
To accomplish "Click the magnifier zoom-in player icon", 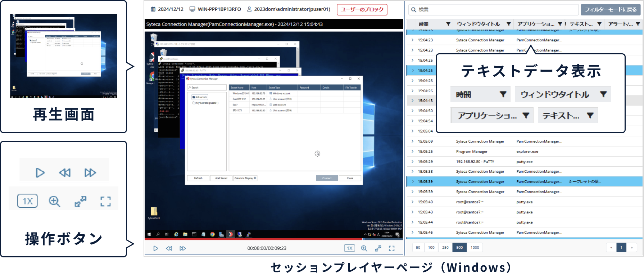I will coord(364,248).
